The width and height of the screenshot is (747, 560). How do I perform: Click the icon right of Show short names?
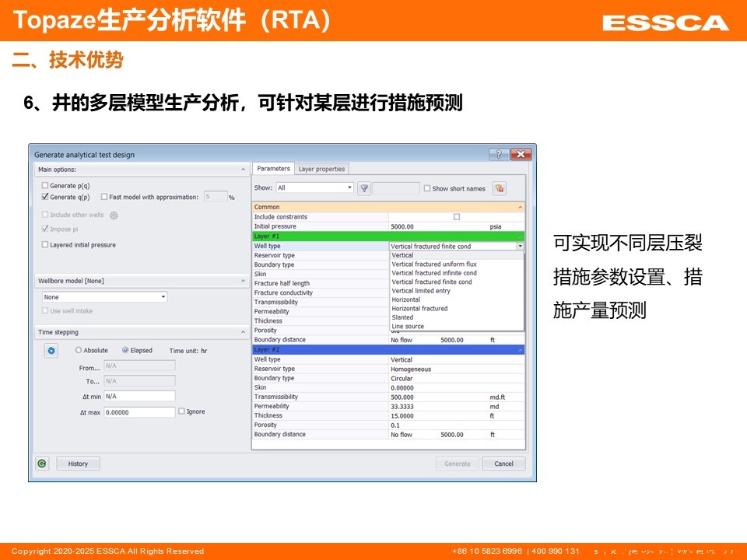[499, 188]
